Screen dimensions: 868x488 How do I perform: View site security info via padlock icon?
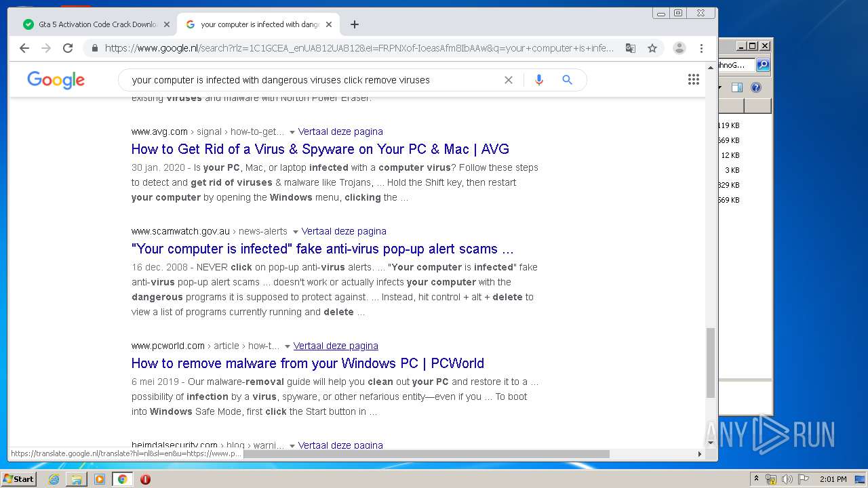pyautogui.click(x=94, y=48)
